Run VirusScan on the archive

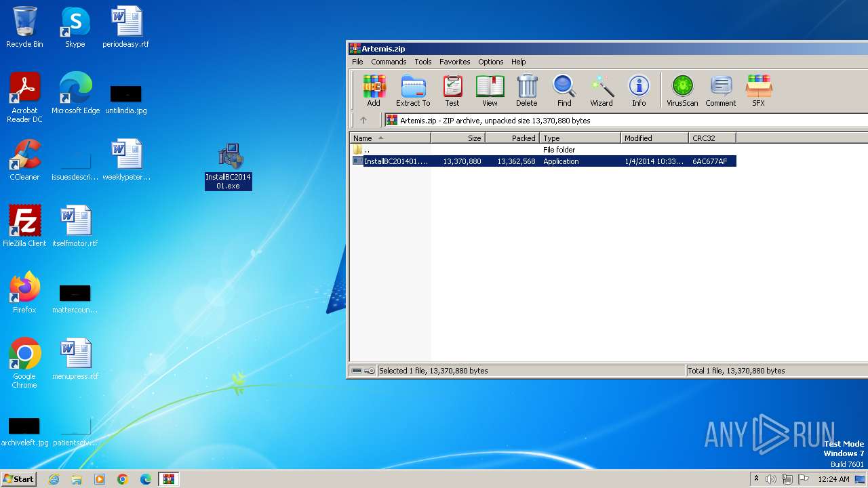[x=682, y=91]
